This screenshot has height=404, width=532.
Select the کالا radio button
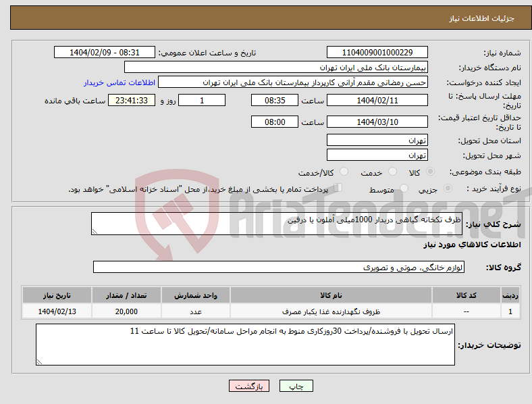(430, 172)
